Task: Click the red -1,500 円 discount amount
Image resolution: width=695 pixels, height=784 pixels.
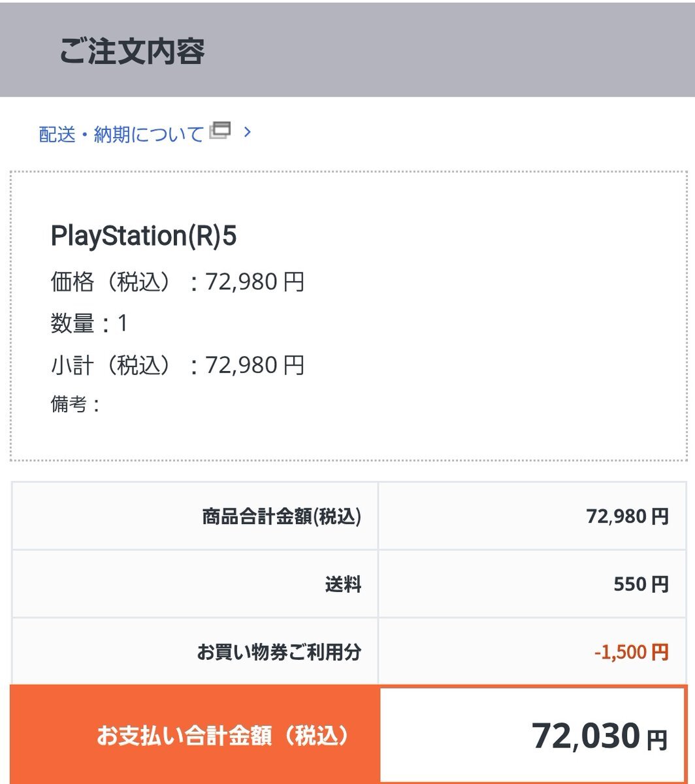Action: 631,651
